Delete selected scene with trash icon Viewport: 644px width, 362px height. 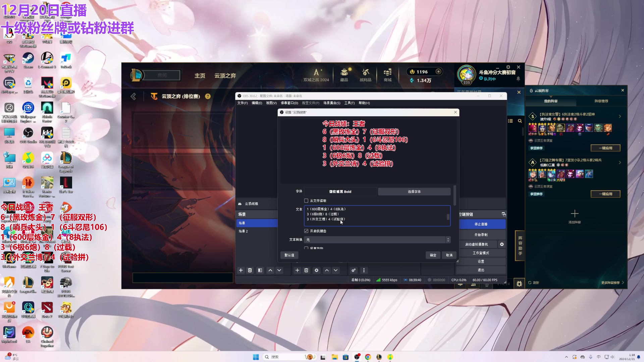pyautogui.click(x=250, y=270)
